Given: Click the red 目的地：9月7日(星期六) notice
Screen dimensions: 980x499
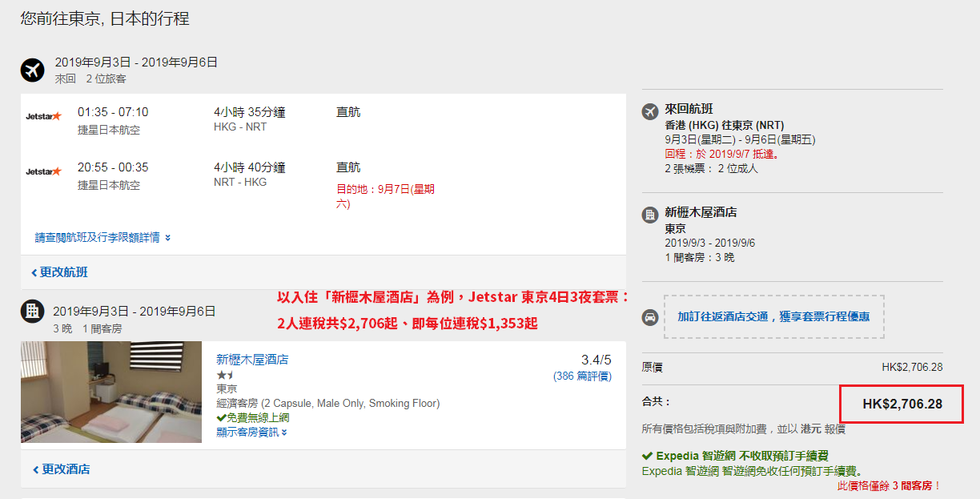Looking at the screenshot, I should coord(386,197).
